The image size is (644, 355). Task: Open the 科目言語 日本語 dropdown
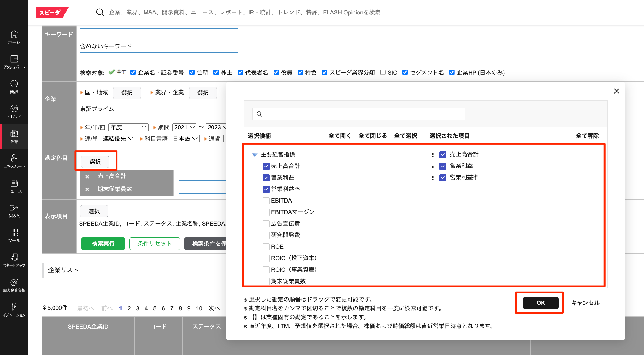click(x=185, y=139)
